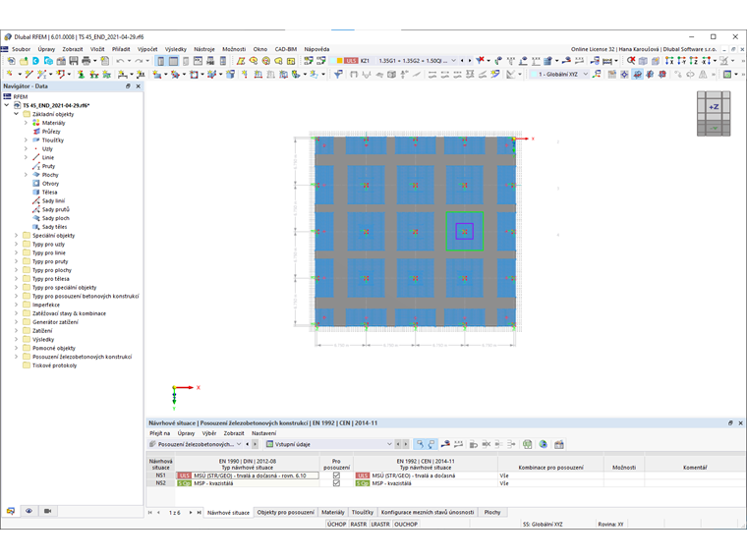Image resolution: width=747 pixels, height=560 pixels.
Task: Toggle OUCHOP object snap in the status bar
Action: coord(406,524)
